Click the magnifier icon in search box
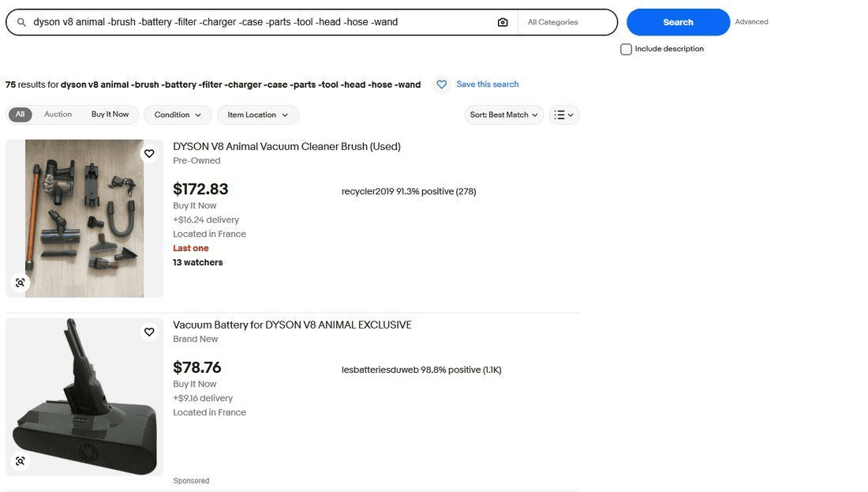 pos(21,22)
